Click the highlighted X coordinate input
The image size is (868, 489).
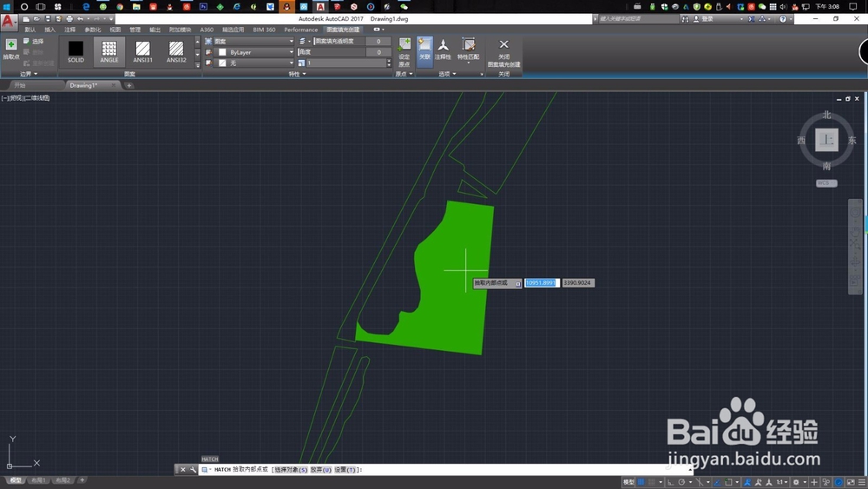542,283
